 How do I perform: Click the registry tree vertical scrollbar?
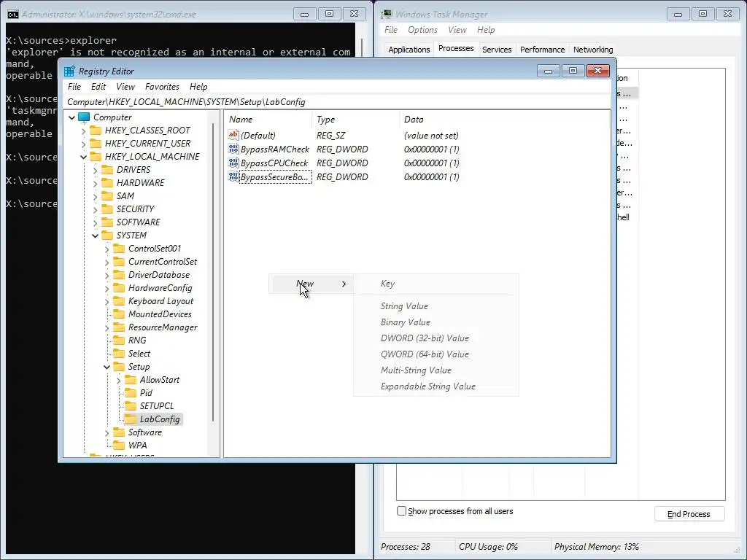coord(213,271)
